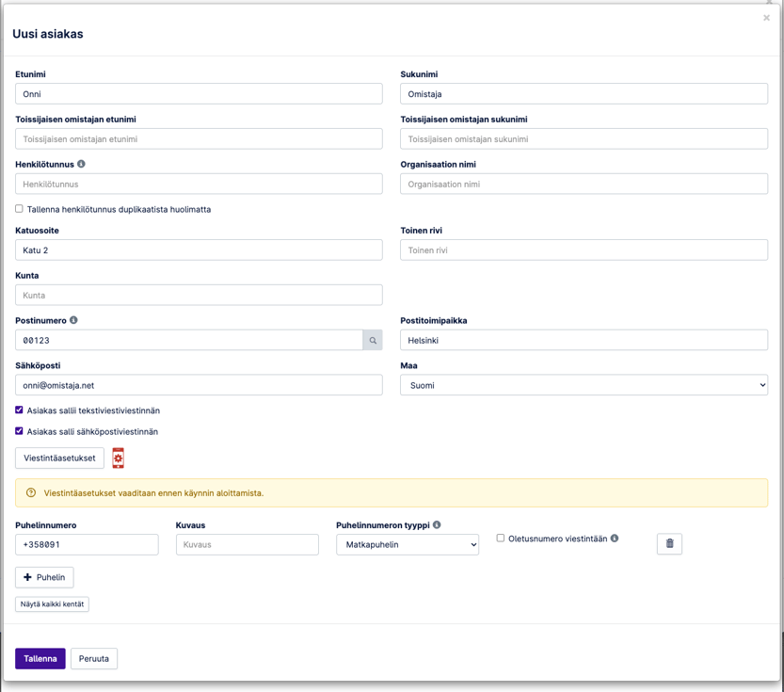Image resolution: width=784 pixels, height=692 pixels.
Task: Disable Asiakas sallii tekstiviestiviestinnän
Action: tap(18, 411)
